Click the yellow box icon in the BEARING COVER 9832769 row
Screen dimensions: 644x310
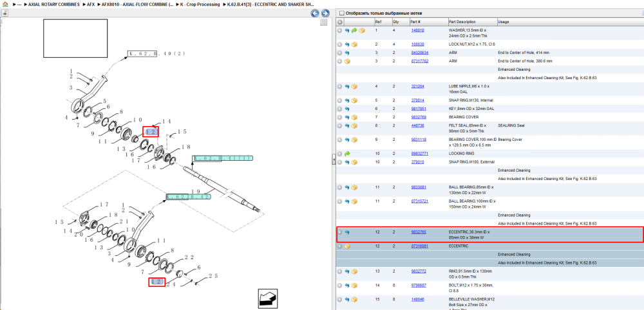(354, 117)
